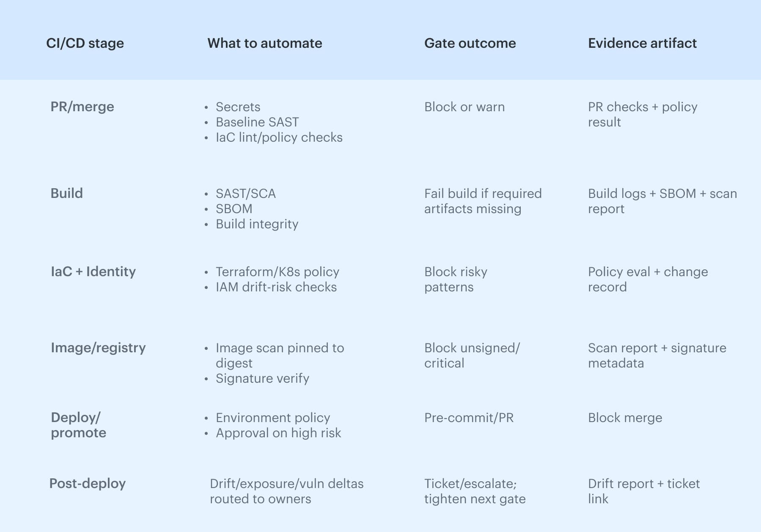Click the 'Block or warn' gate outcome
Viewport: 761px width, 532px height.
click(464, 107)
